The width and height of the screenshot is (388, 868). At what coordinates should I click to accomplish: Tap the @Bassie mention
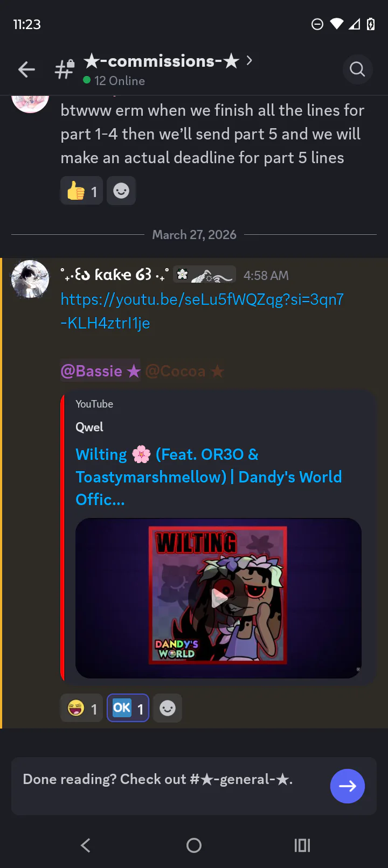(x=100, y=371)
